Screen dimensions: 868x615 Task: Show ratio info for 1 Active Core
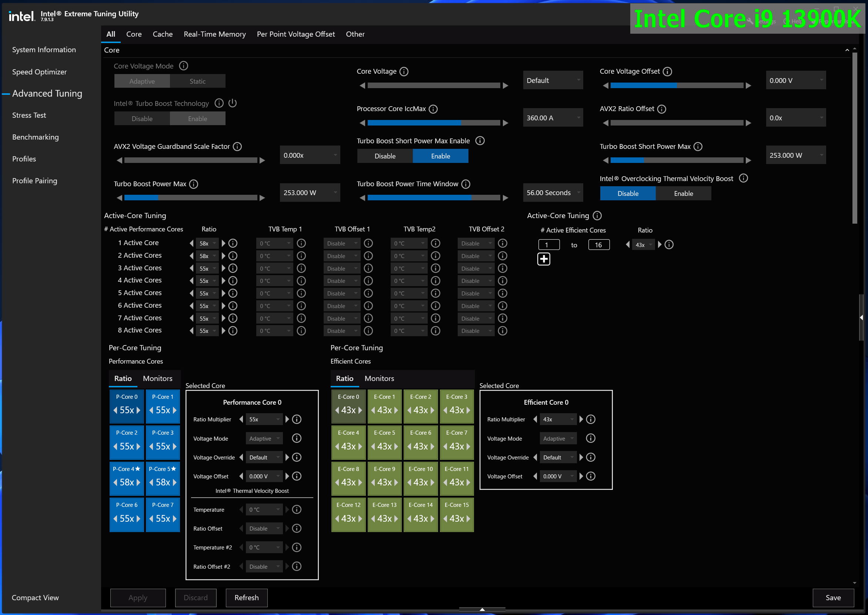[x=233, y=243]
